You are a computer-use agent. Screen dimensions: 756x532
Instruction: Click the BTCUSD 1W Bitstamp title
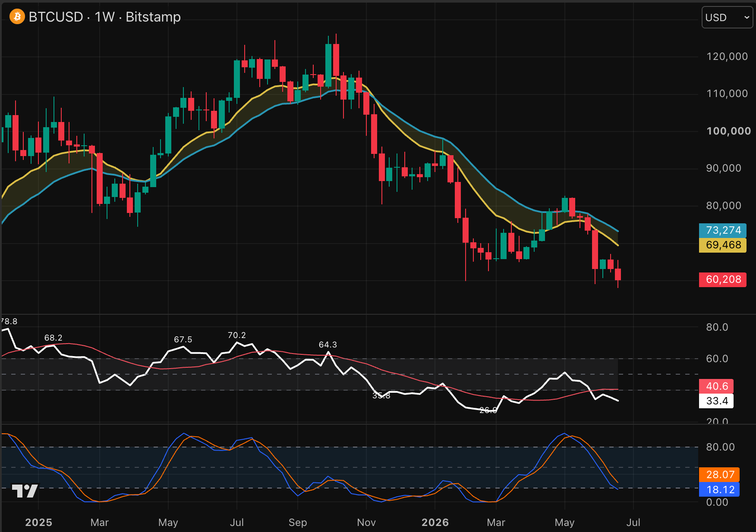[104, 17]
